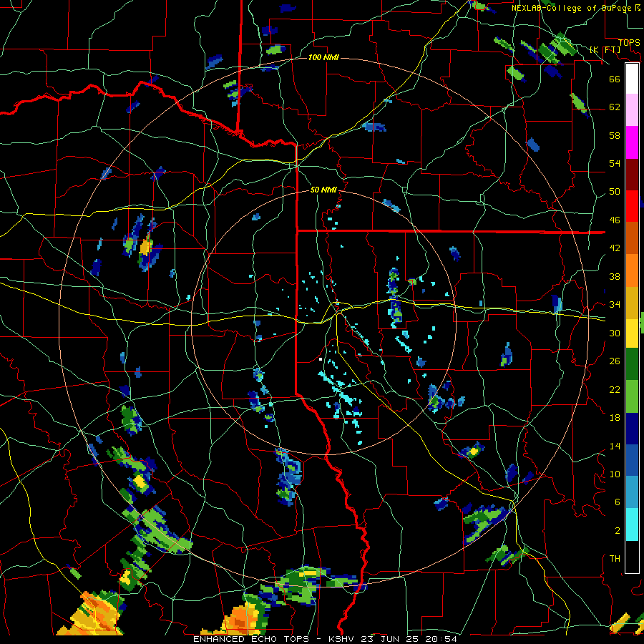
Task: Click the 62 value on the scale
Action: [x=615, y=107]
